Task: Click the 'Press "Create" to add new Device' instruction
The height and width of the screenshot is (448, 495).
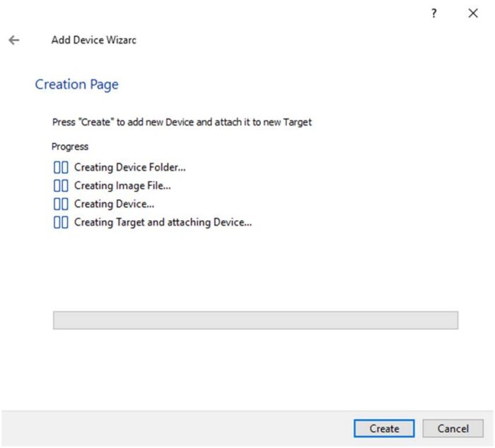Action: tap(182, 122)
